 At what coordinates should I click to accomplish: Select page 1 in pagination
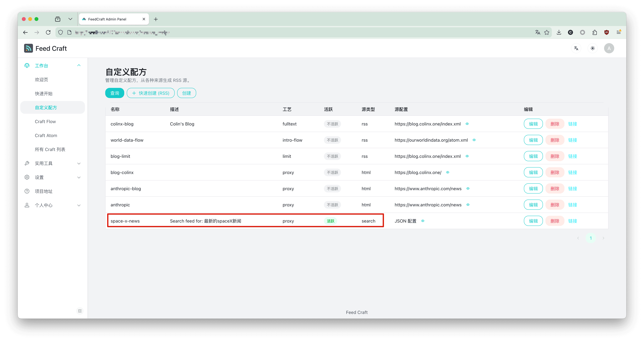(591, 238)
